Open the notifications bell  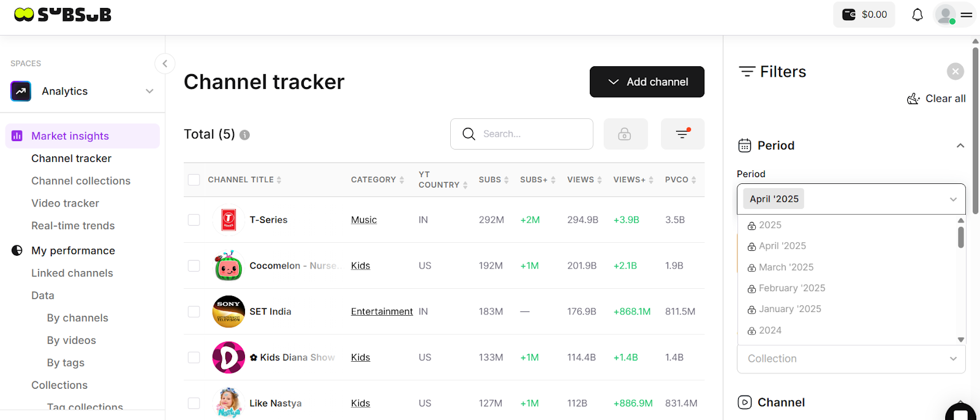point(917,14)
